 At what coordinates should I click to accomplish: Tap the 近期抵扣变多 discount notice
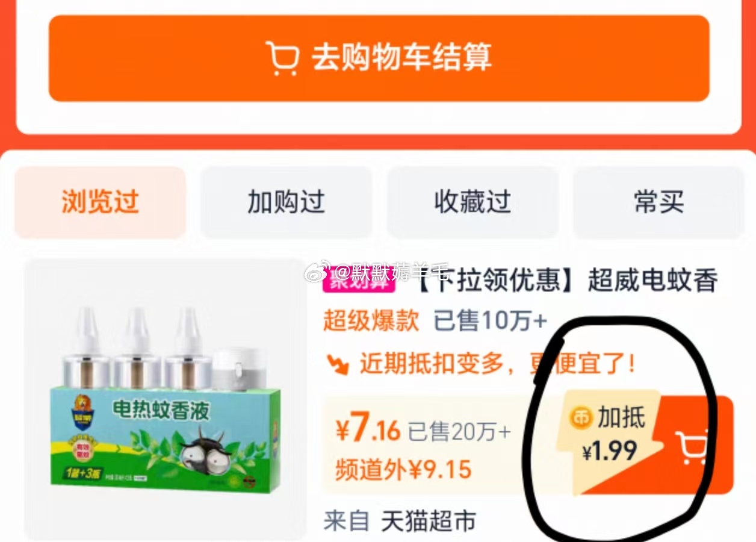[x=497, y=364]
